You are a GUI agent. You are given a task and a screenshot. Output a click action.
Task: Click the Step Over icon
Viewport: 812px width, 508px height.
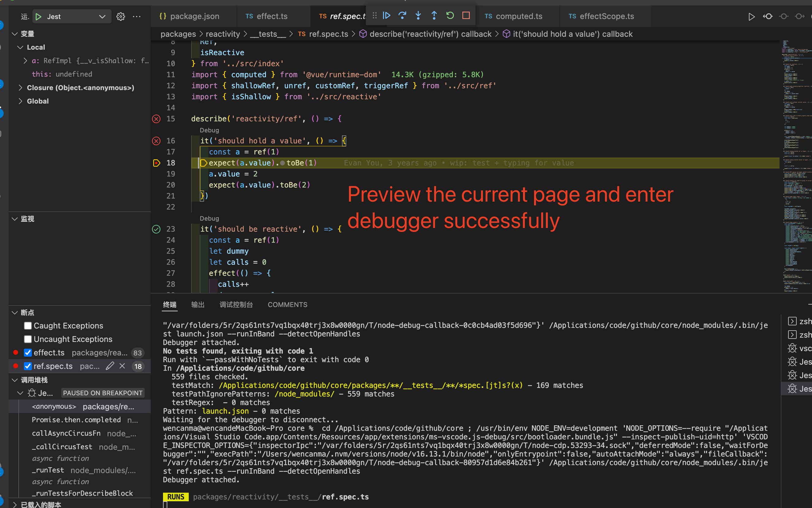pos(402,15)
